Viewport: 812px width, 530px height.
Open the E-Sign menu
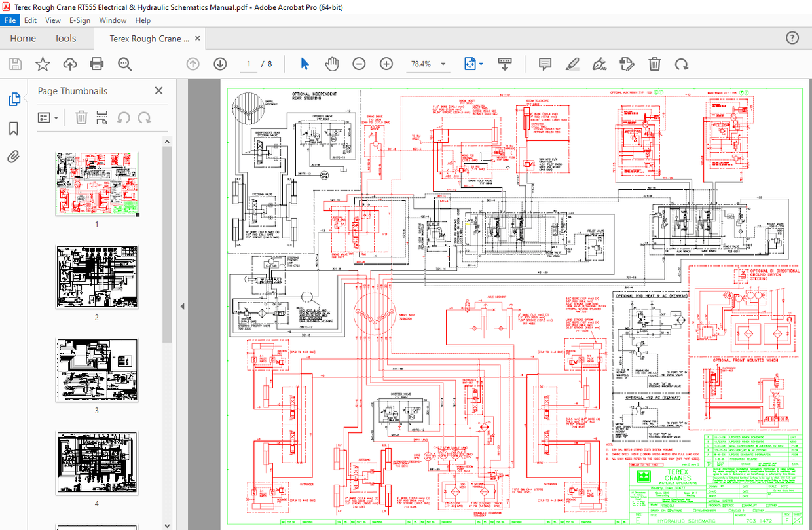pos(79,20)
